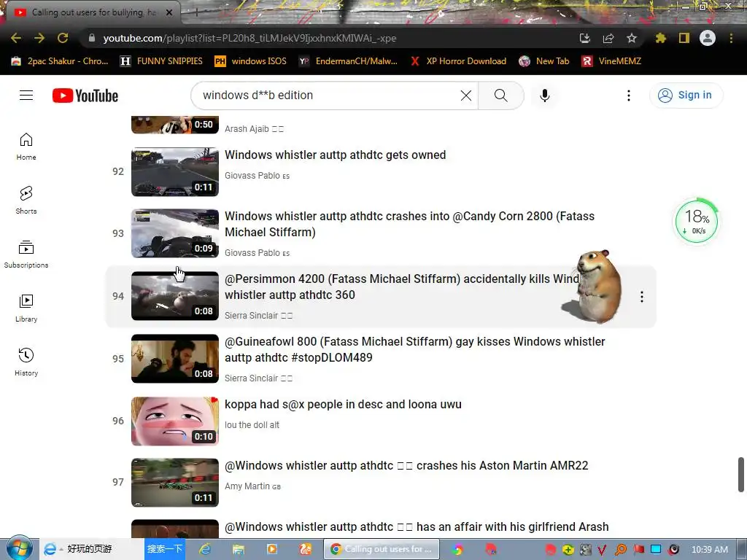The width and height of the screenshot is (747, 560).
Task: Click the Sign in button
Action: 686,96
